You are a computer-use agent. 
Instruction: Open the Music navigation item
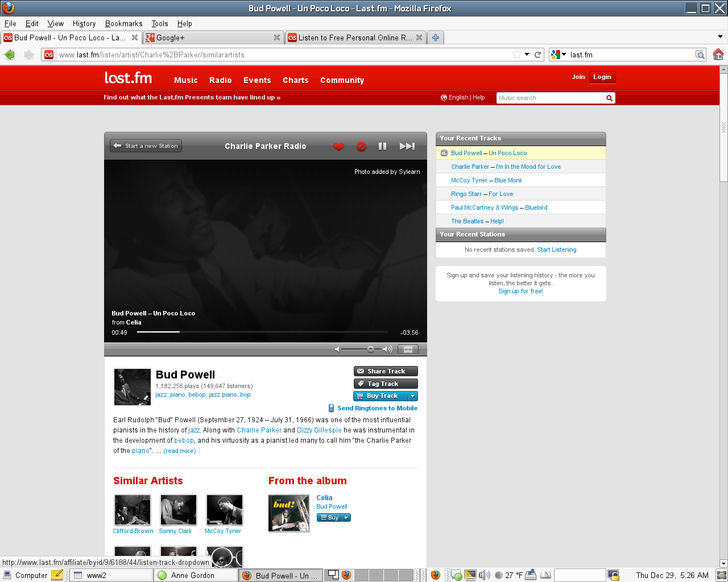click(x=186, y=80)
